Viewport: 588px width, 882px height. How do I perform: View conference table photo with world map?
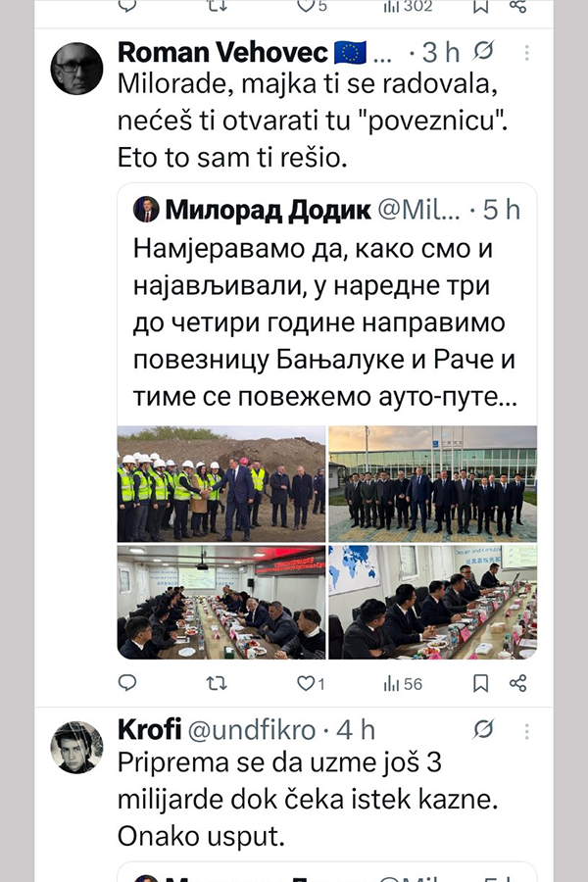click(433, 602)
